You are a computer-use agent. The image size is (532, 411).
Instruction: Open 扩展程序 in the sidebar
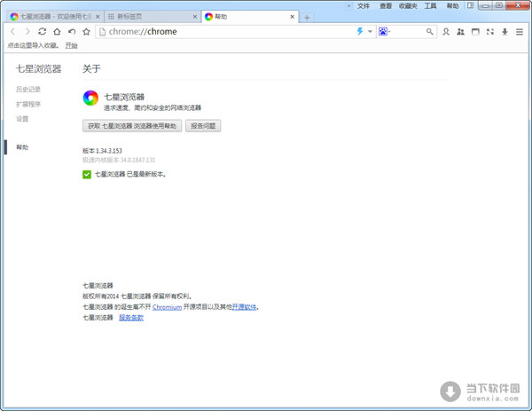[x=28, y=104]
